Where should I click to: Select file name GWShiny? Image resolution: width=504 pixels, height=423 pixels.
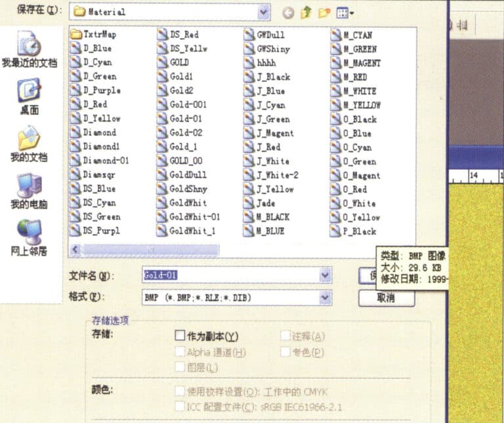click(273, 49)
